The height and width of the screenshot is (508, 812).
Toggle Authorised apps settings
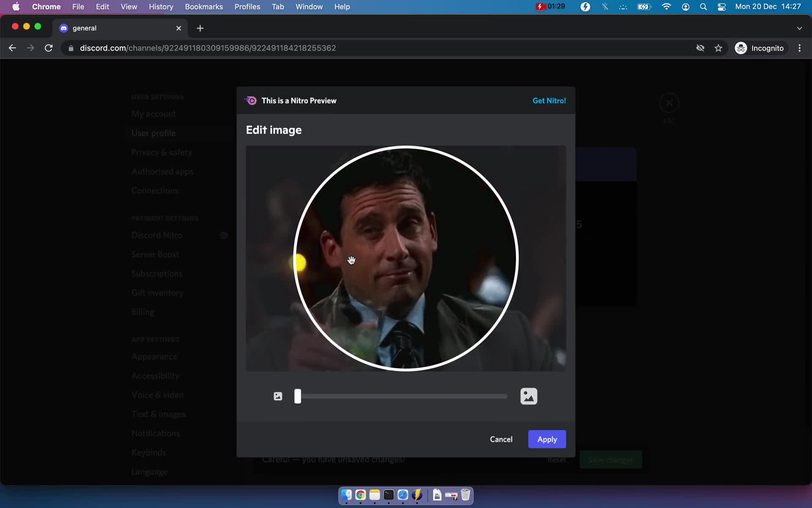pos(162,171)
